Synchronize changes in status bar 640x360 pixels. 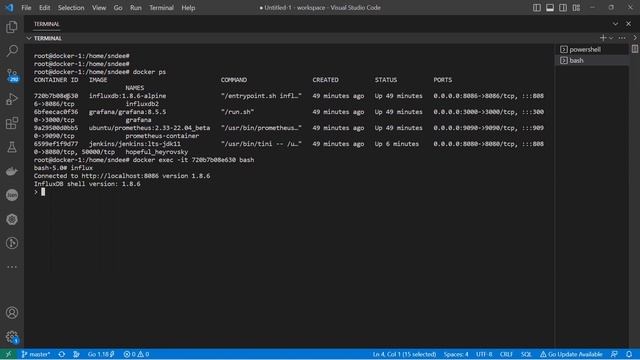click(x=62, y=354)
